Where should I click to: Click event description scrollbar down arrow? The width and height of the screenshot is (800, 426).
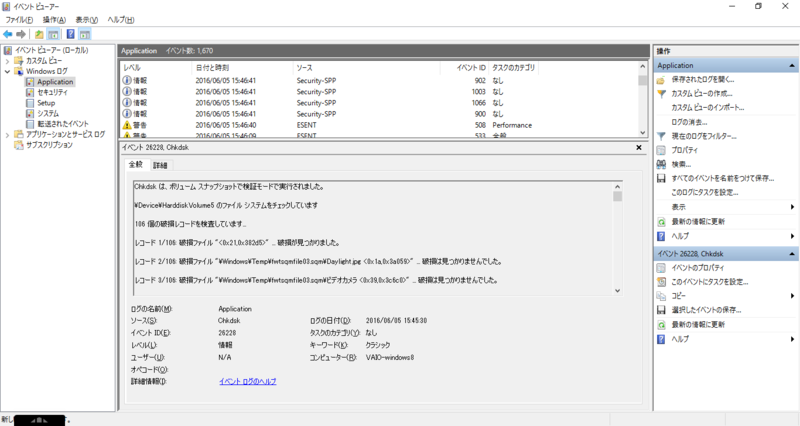pyautogui.click(x=617, y=291)
